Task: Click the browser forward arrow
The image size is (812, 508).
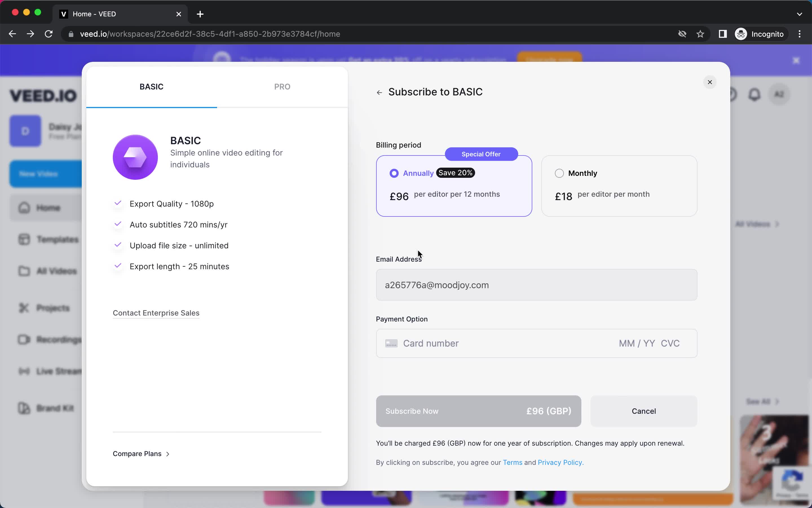Action: [30, 34]
